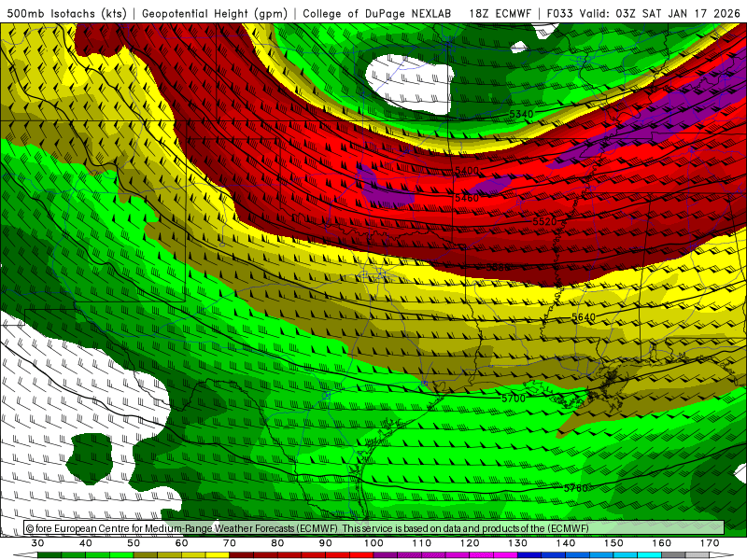Pick the purple swatch beginning at 100
This screenshot has width=747, height=560.
pos(386,555)
